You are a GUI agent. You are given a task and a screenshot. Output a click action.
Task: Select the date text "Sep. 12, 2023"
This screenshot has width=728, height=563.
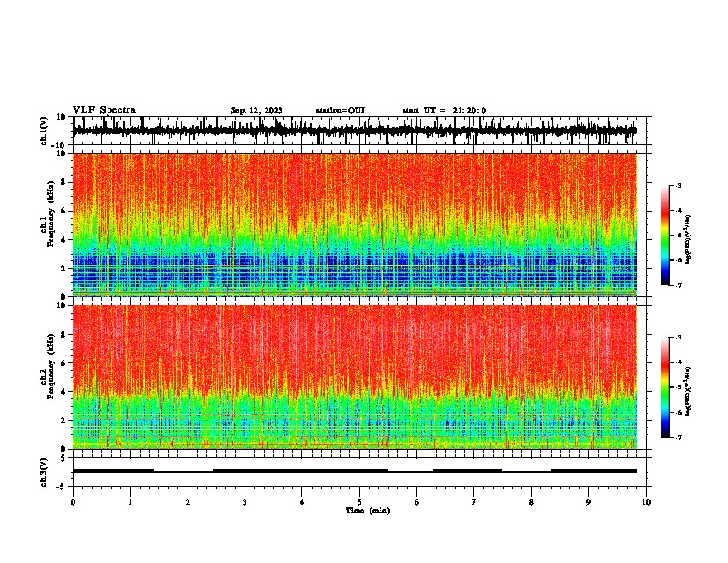(256, 110)
